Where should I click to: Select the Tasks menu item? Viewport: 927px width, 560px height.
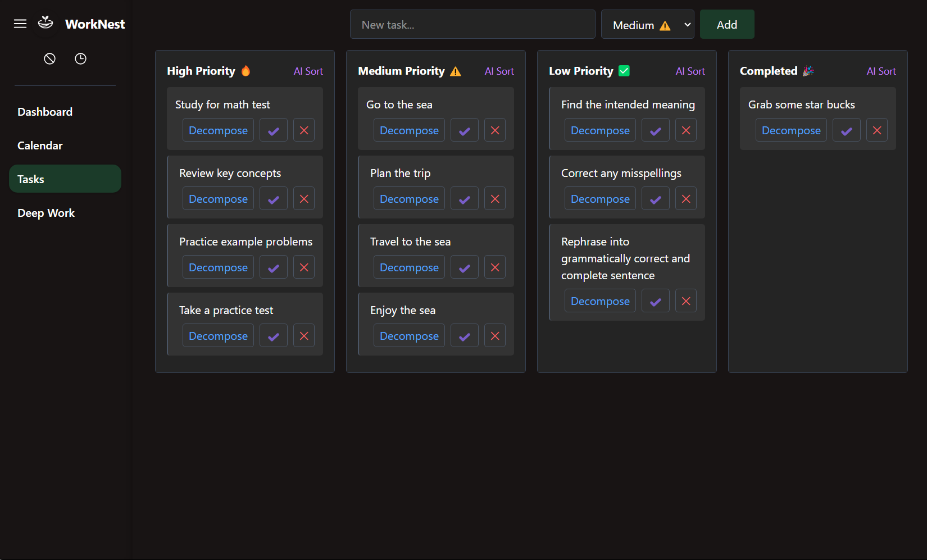click(65, 179)
